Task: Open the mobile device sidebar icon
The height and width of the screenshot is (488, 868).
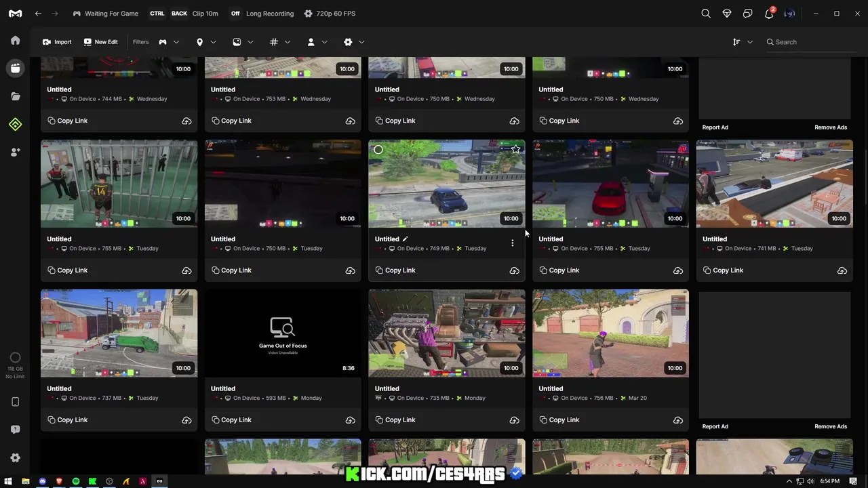Action: pyautogui.click(x=15, y=402)
